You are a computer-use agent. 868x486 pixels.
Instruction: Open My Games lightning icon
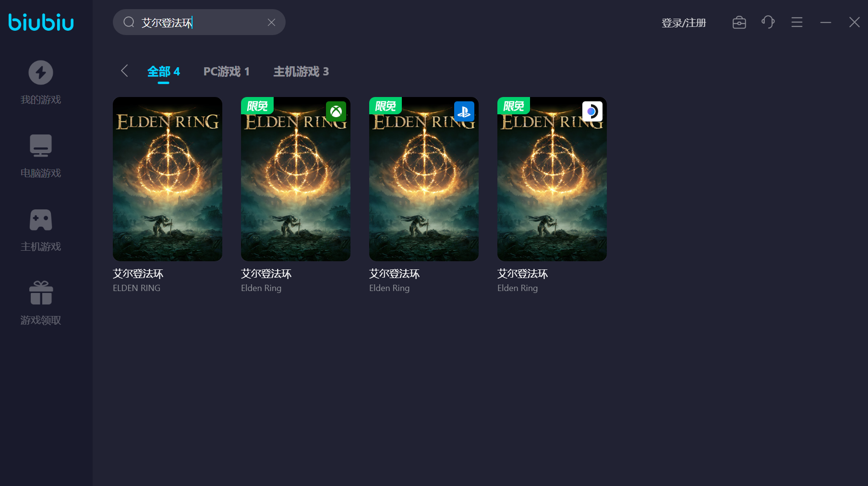41,73
